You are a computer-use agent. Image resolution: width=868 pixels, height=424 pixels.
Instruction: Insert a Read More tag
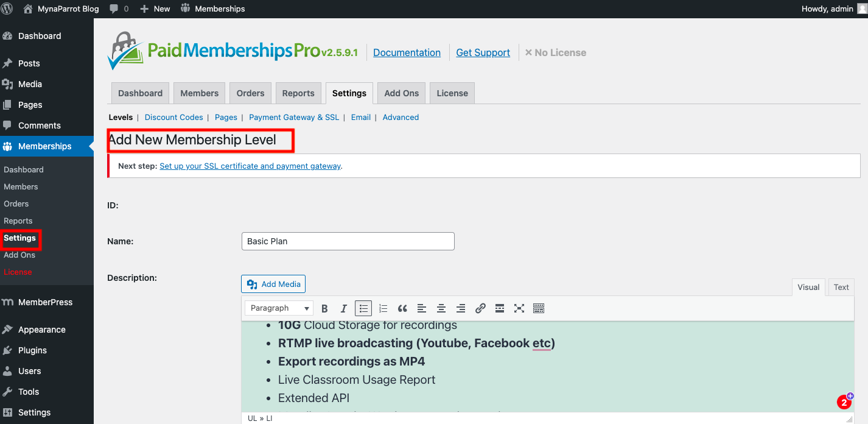[500, 308]
